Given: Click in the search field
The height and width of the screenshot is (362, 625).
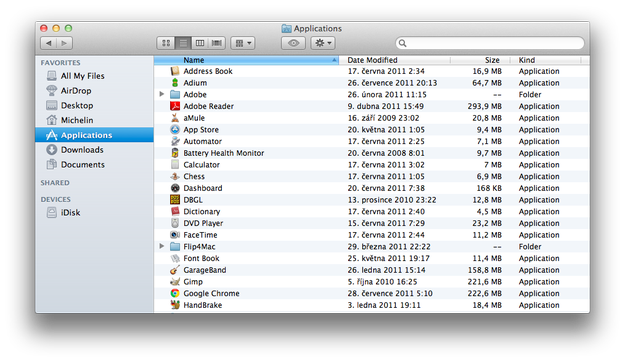Looking at the screenshot, I should pos(489,43).
